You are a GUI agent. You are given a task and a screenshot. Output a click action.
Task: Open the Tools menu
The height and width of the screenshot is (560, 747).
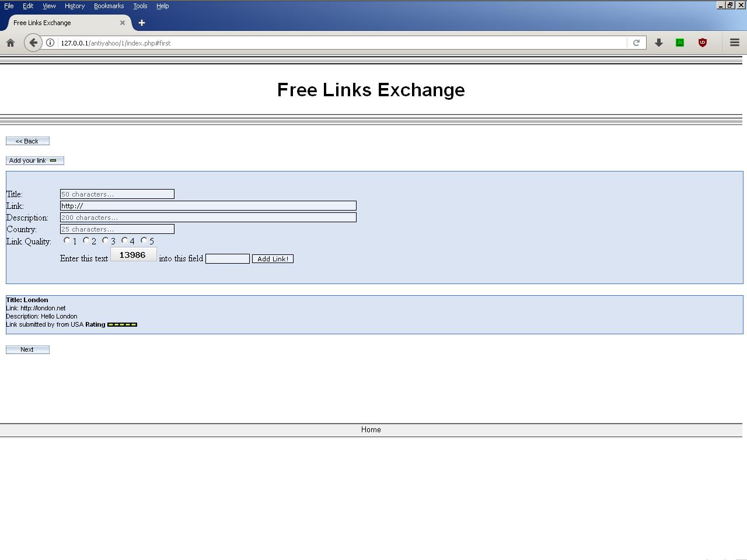(x=140, y=6)
